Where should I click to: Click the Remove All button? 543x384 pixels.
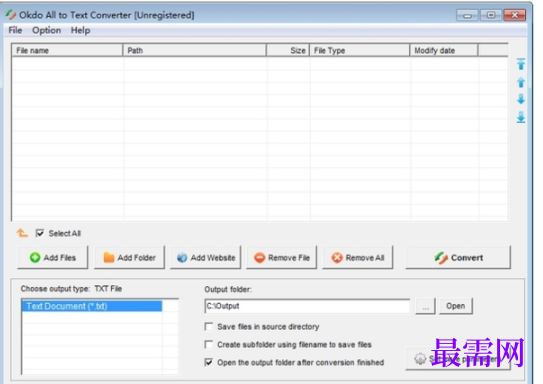tap(358, 258)
